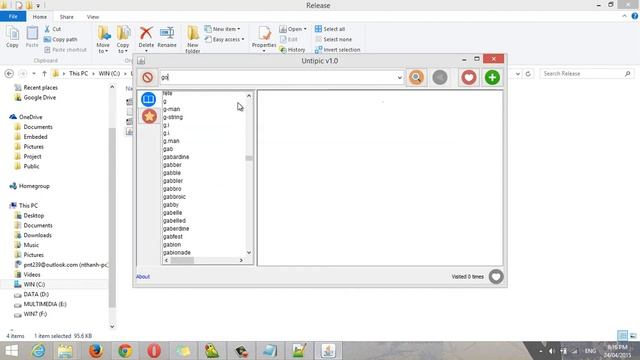640x360 pixels.
Task: Switch to the View ribbon tab
Action: tap(93, 17)
